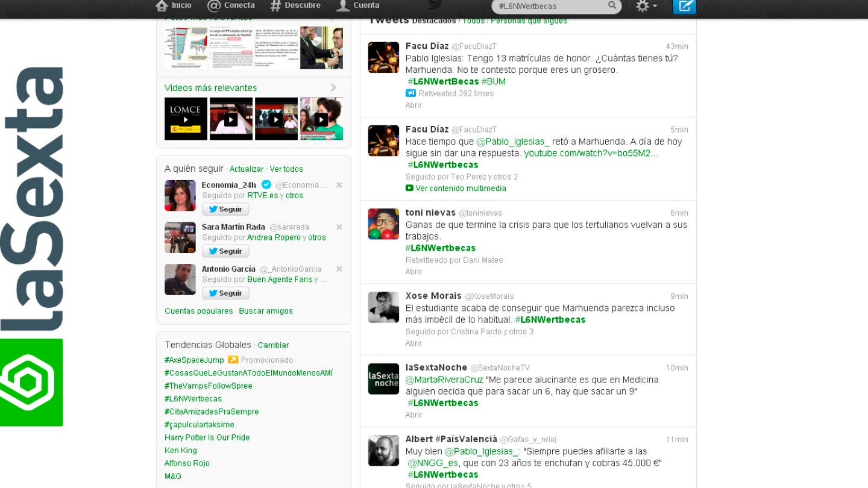868x488 pixels.
Task: Click Actualizar in A quién seguir
Action: coord(247,169)
